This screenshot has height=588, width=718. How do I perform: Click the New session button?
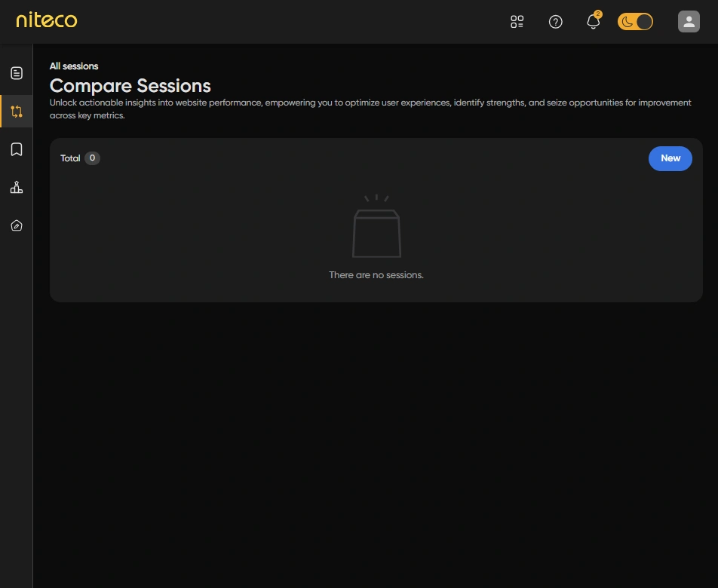point(670,158)
